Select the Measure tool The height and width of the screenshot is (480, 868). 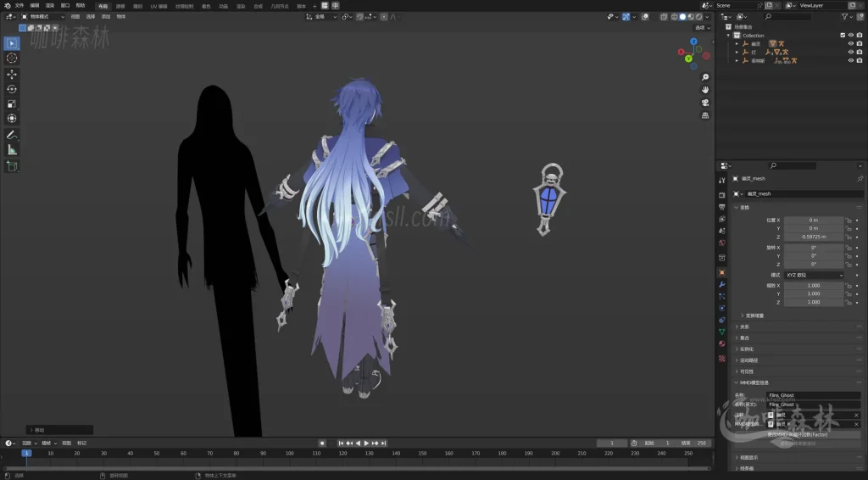(x=12, y=150)
